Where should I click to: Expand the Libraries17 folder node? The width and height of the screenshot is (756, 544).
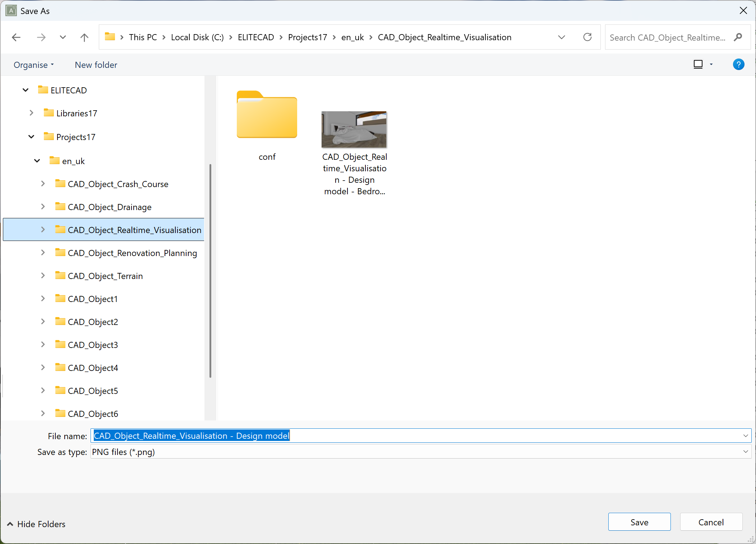tap(32, 113)
